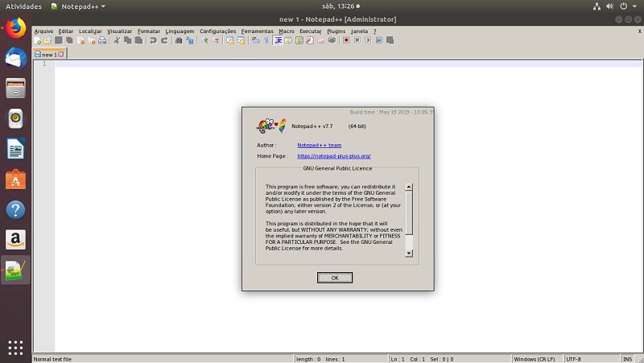The width and height of the screenshot is (644, 363).
Task: Launch Firefox from the dock
Action: coord(15,28)
